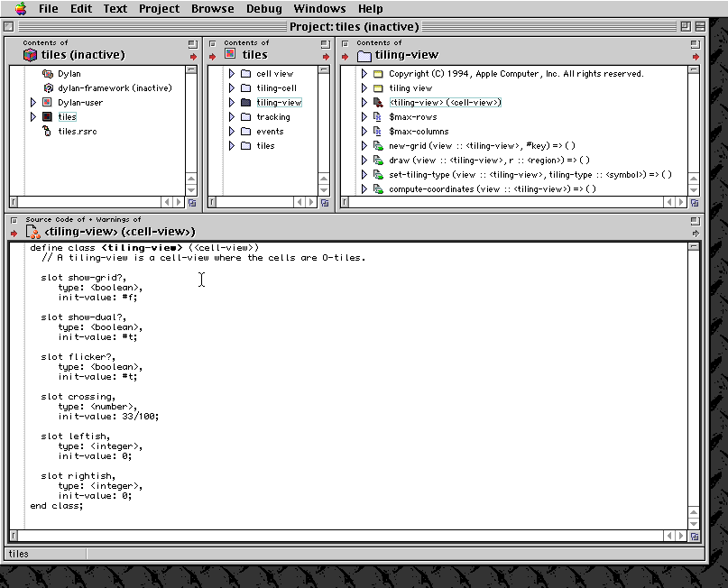Click the source code document icon in header
The image size is (728, 588).
(33, 231)
